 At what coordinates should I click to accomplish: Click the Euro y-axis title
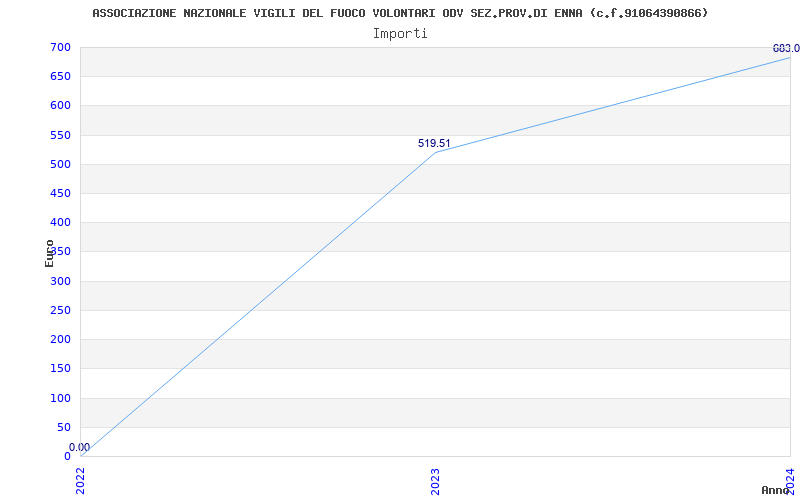[x=49, y=253]
